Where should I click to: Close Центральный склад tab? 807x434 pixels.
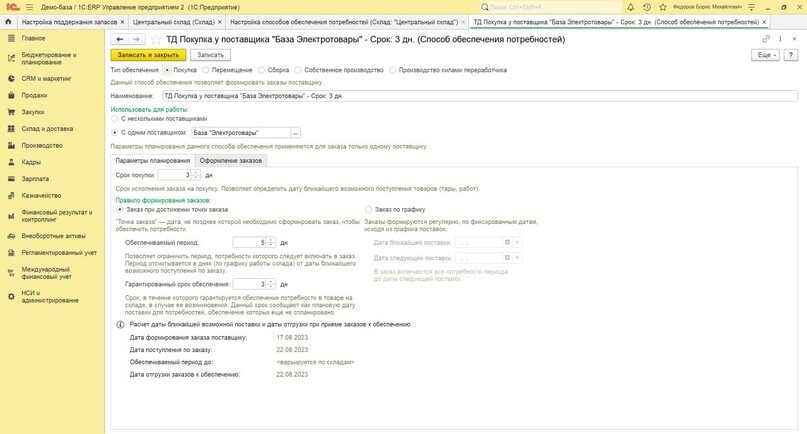pyautogui.click(x=220, y=22)
